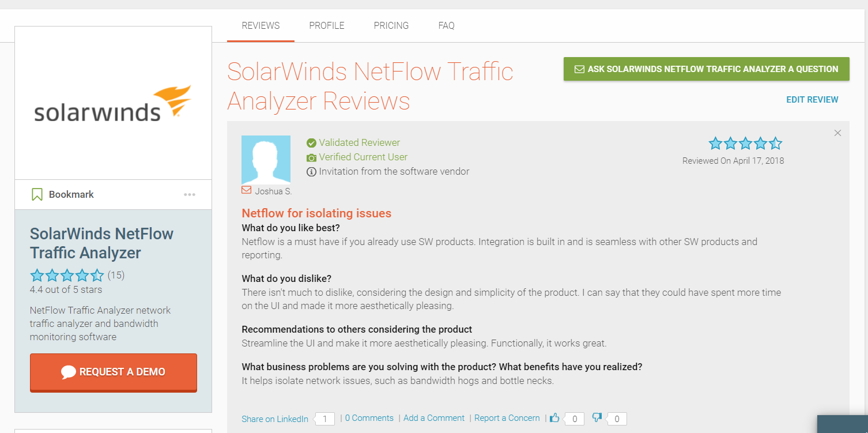Click the review title Netflow for isolating issues
Viewport: 868px width, 433px height.
click(x=316, y=213)
